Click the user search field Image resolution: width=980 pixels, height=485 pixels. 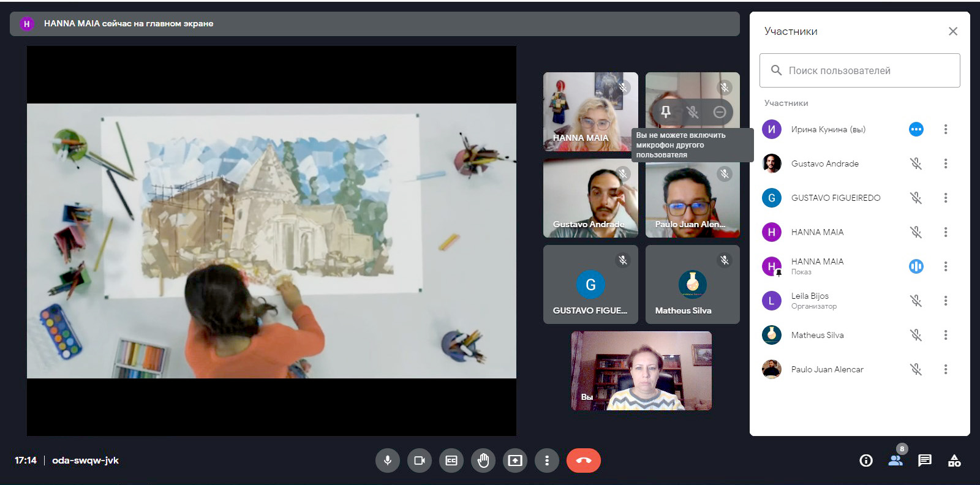[860, 70]
